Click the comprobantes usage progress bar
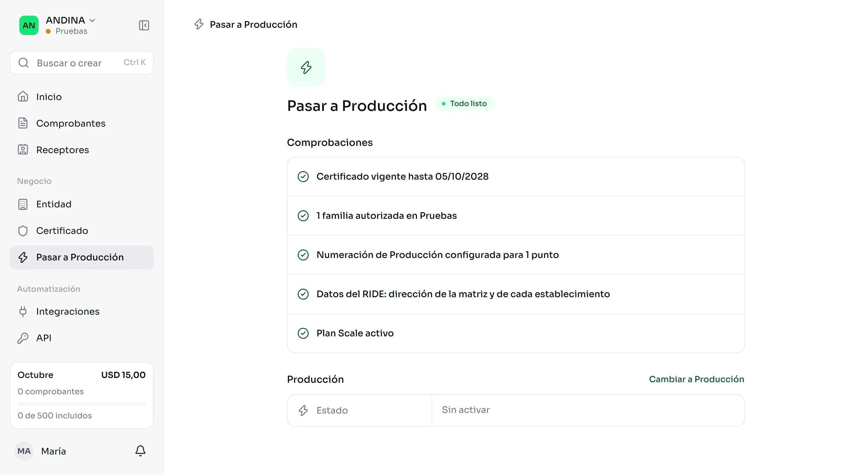This screenshot has width=868, height=475. tap(82, 404)
